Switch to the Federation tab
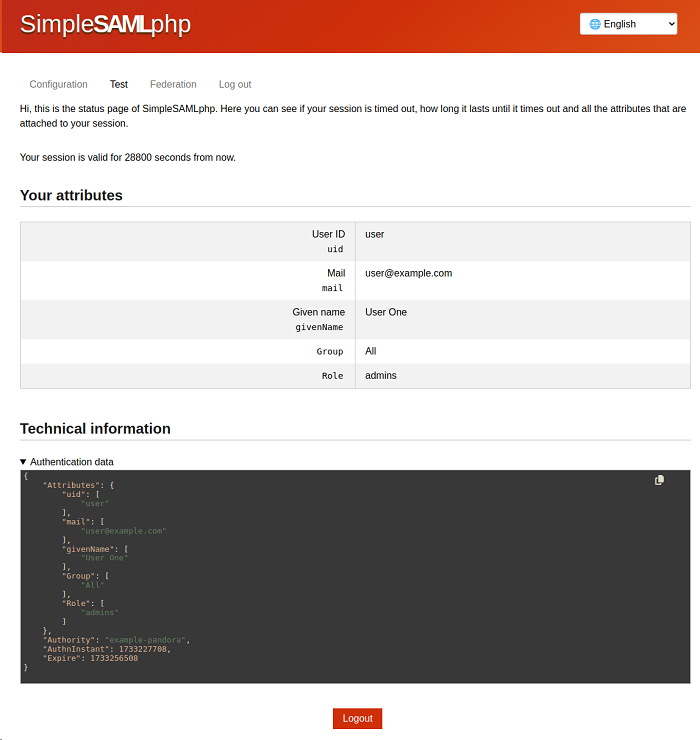Screen dimensions: 700x740 pos(173,84)
